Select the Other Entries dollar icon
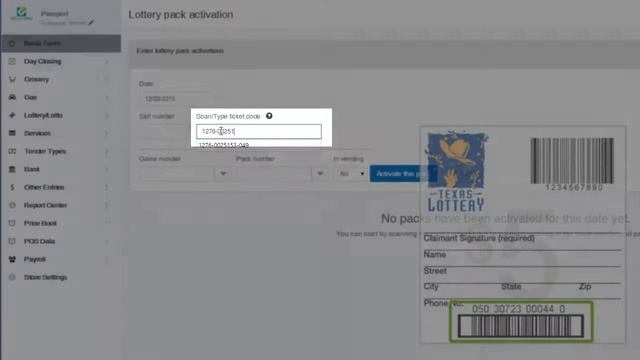Image resolution: width=640 pixels, height=360 pixels. click(x=12, y=187)
